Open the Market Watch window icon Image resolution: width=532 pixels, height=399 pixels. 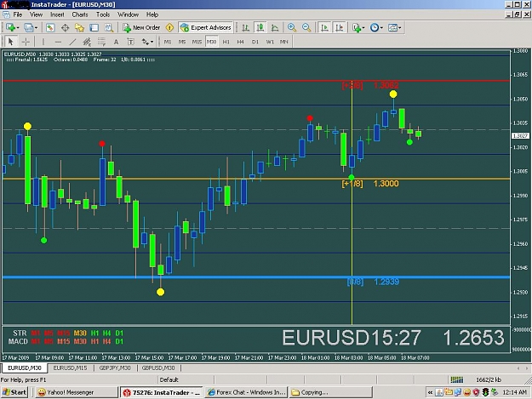click(50, 27)
